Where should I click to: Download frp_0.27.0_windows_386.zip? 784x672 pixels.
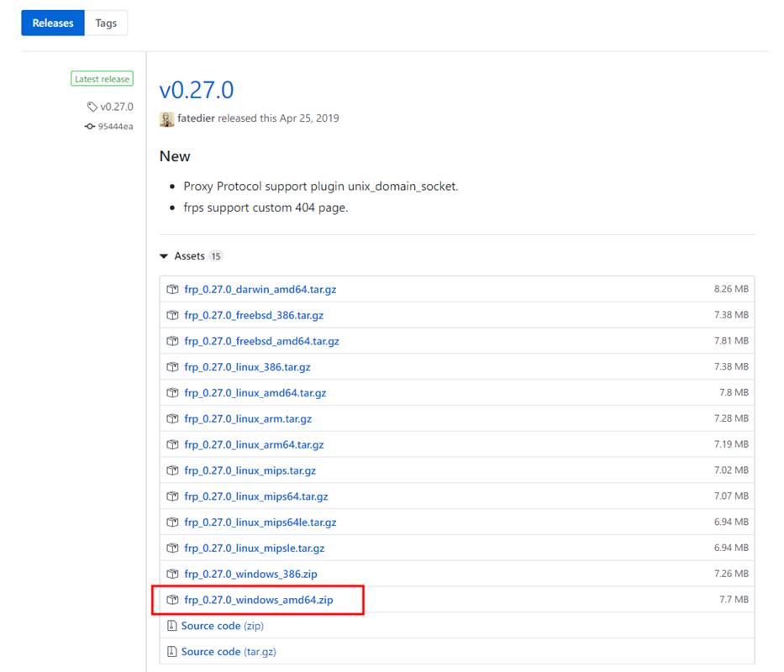tap(250, 574)
